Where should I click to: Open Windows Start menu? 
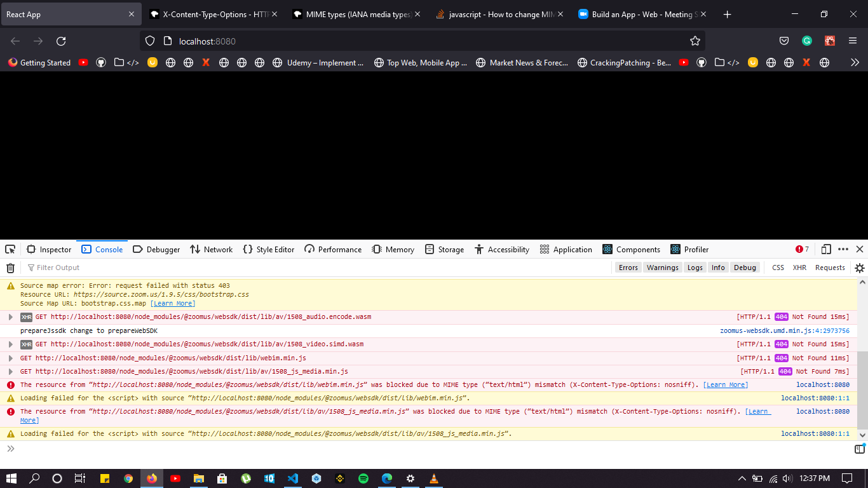(x=11, y=478)
